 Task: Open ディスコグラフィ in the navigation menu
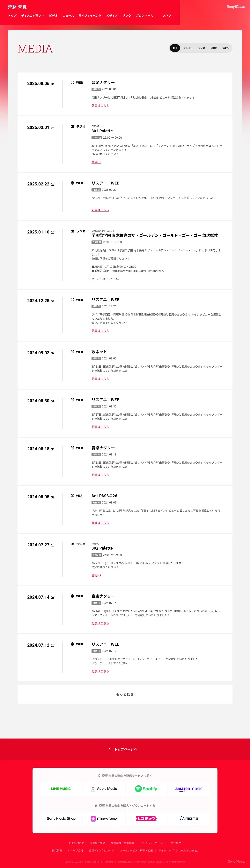(33, 16)
